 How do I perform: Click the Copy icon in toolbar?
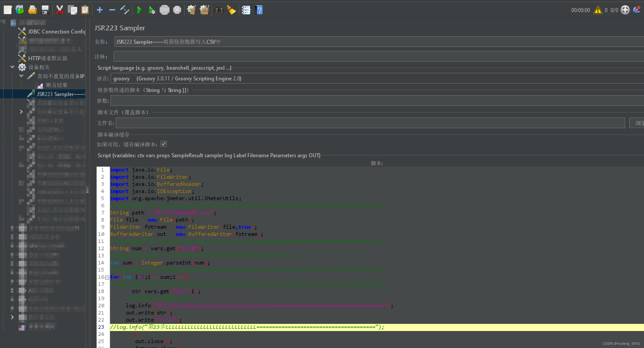click(72, 10)
